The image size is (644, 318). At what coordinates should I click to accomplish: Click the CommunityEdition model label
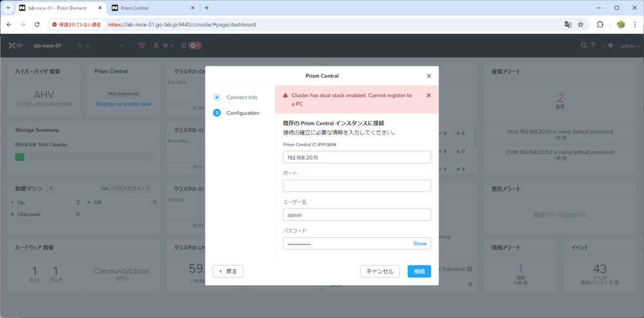coord(122,271)
